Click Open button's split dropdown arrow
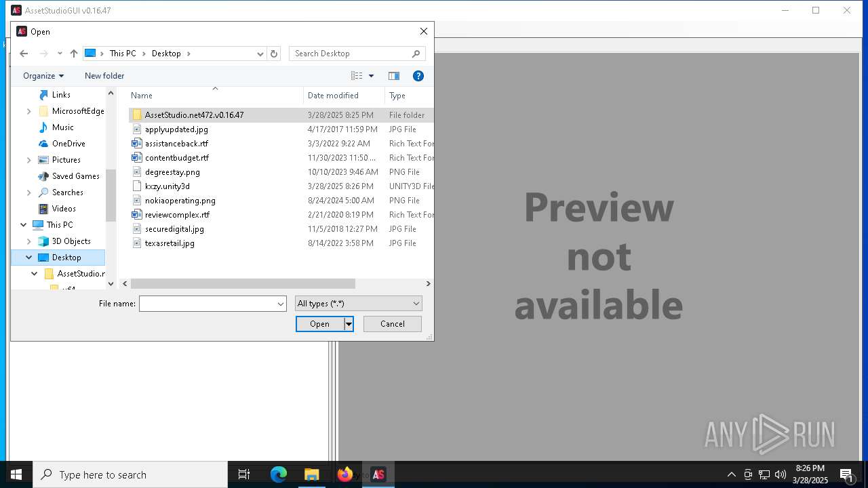Screen dimensions: 868x488 (x=349, y=324)
